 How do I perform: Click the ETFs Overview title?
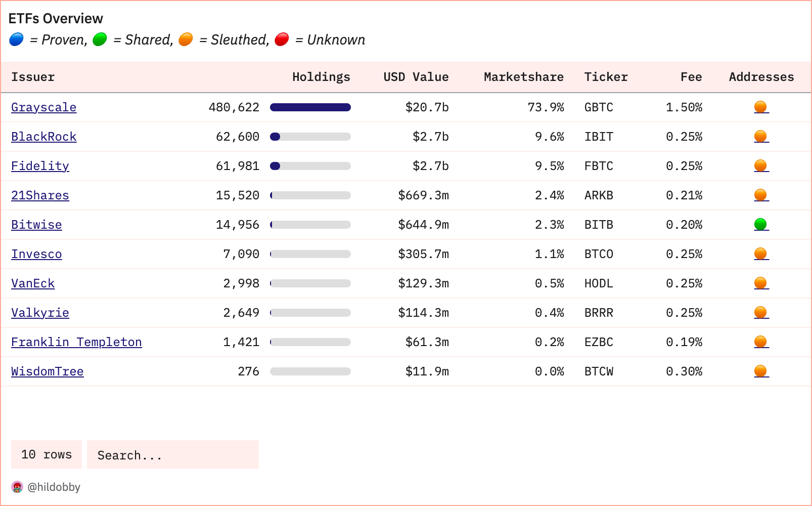(x=56, y=19)
